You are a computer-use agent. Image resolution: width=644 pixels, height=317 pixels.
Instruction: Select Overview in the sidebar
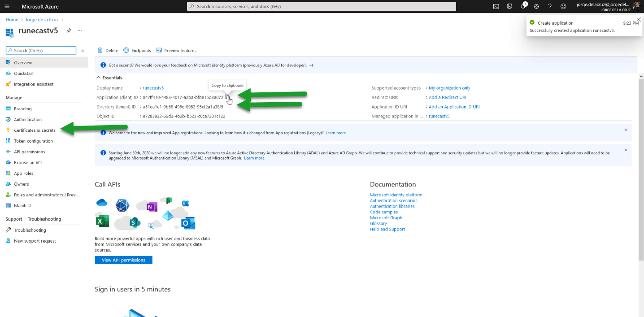(x=44, y=63)
